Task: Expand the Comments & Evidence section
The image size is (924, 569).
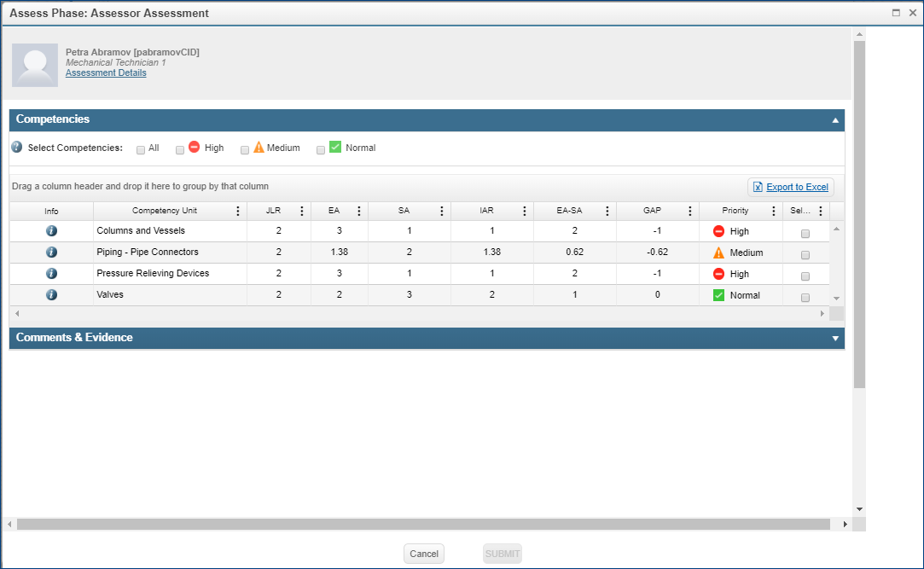Action: 835,339
